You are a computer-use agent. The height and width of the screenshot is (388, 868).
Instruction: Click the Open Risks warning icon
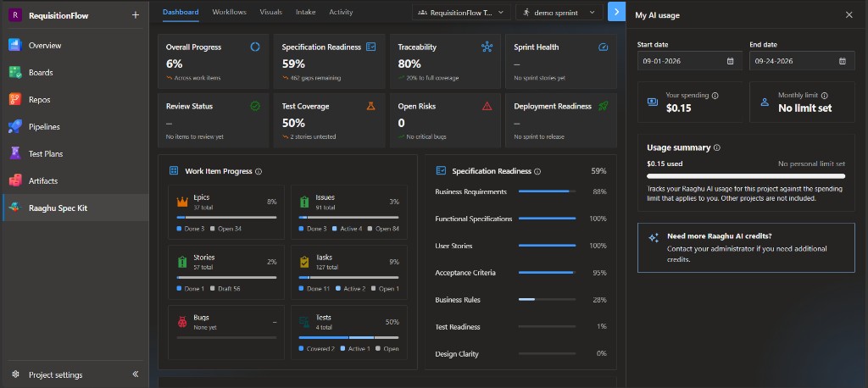click(487, 106)
